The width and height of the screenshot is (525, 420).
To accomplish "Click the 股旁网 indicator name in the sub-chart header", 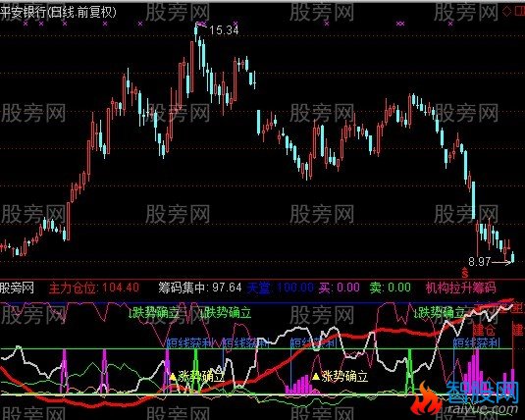I will (17, 288).
